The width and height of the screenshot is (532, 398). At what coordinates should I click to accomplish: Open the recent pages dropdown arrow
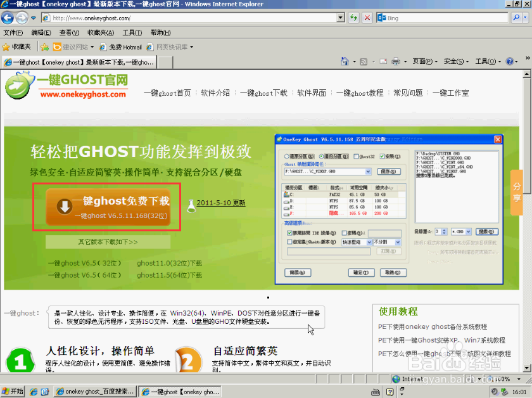(x=33, y=18)
